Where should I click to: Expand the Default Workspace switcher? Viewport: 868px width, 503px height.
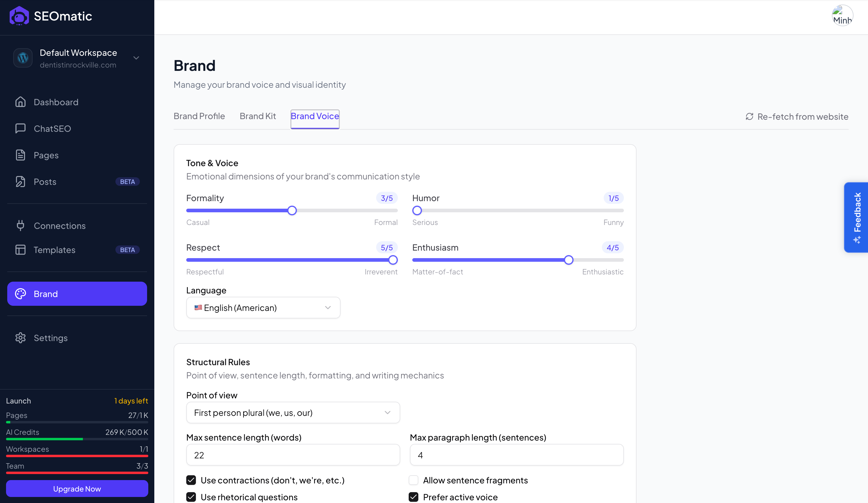pyautogui.click(x=136, y=58)
